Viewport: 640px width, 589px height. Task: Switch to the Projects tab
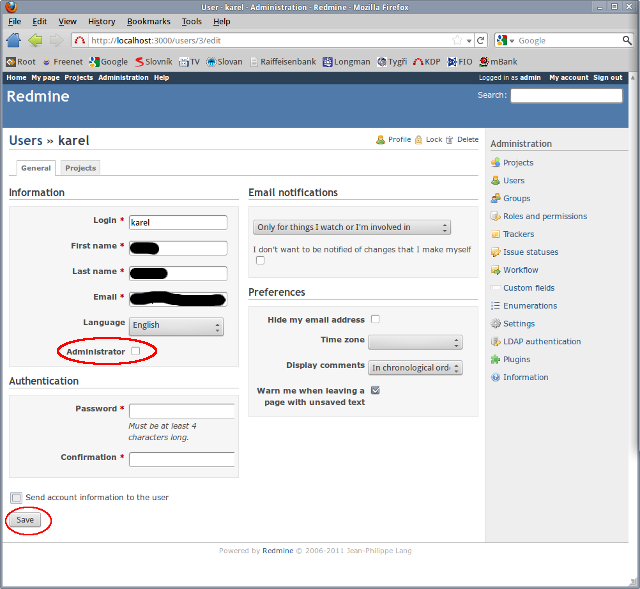click(x=80, y=168)
